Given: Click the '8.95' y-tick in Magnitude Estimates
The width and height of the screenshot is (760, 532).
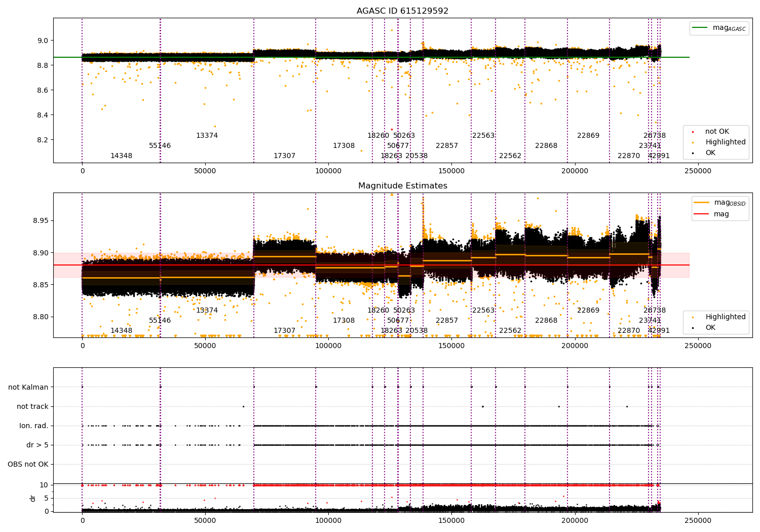Looking at the screenshot, I should click(x=41, y=221).
